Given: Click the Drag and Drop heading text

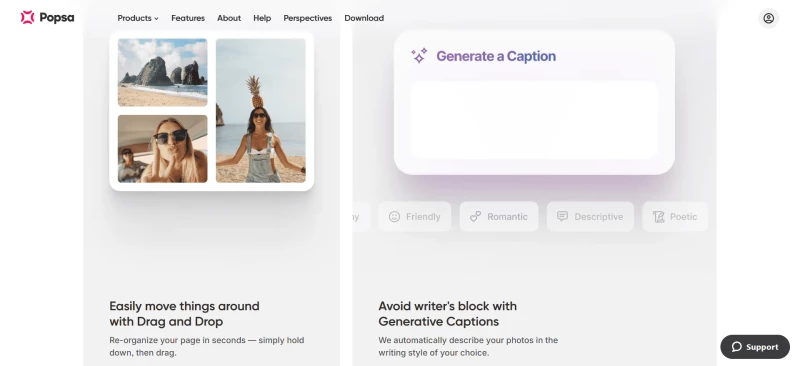Looking at the screenshot, I should click(x=184, y=314).
